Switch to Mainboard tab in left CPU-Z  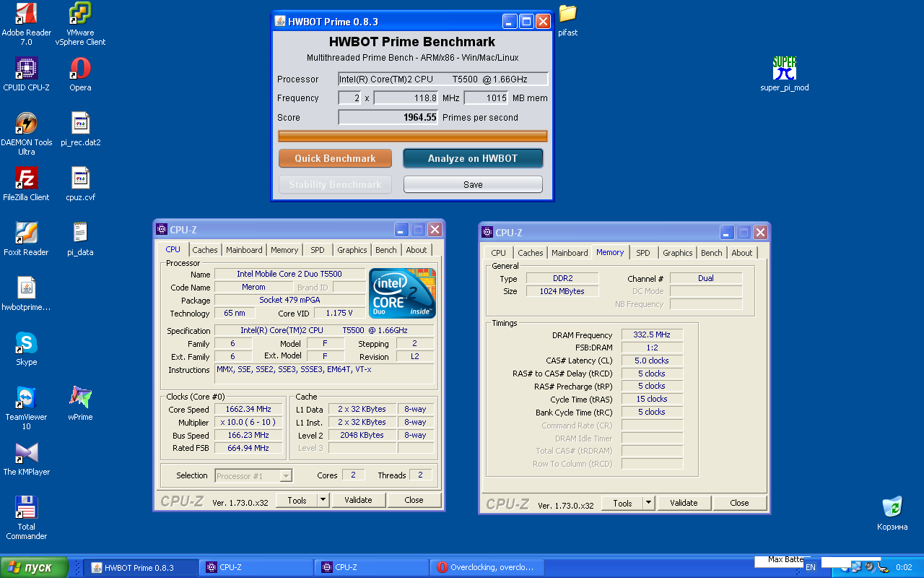tap(244, 250)
